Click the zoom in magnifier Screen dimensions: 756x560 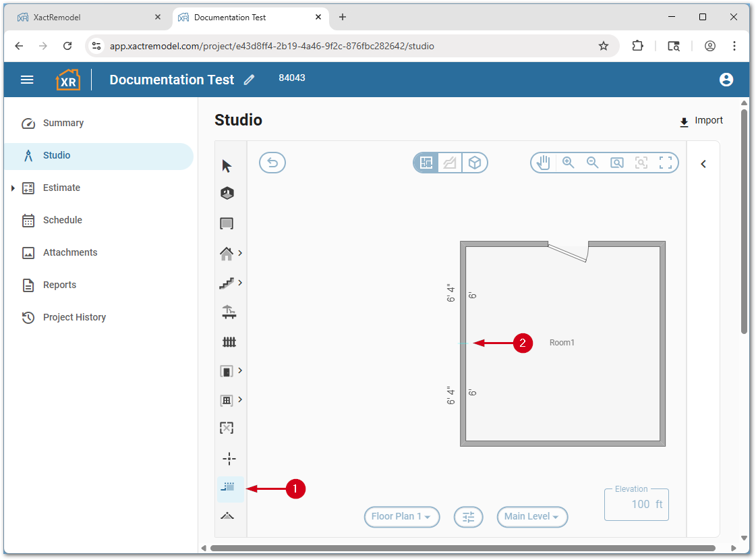[569, 163]
